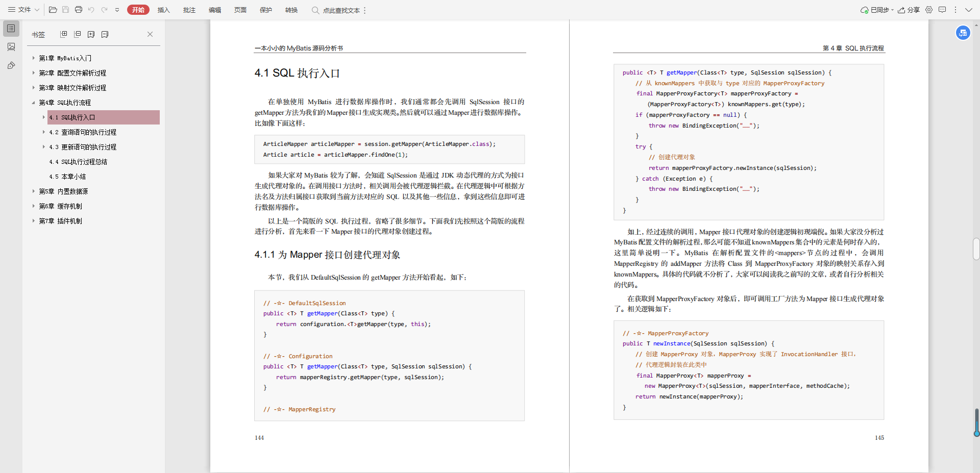Click the blue PDF-to-Word convert floating button
The image size is (980, 473).
tap(963, 33)
